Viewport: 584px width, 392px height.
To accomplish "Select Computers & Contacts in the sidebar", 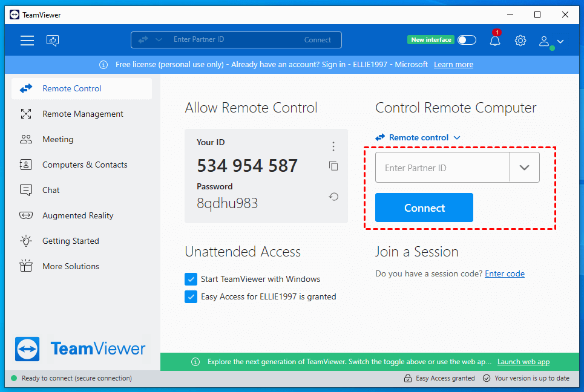I will click(x=84, y=165).
